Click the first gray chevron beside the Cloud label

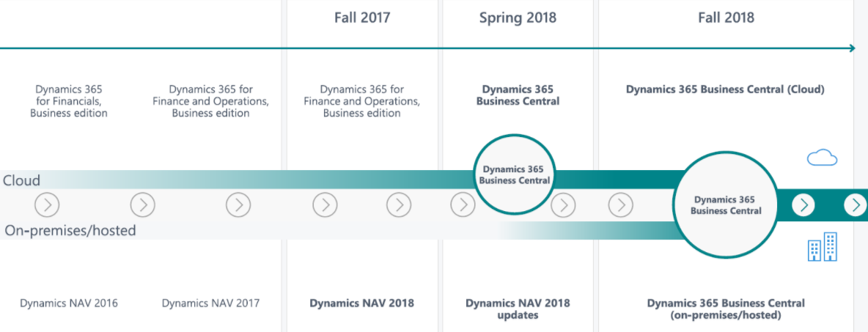tap(47, 205)
